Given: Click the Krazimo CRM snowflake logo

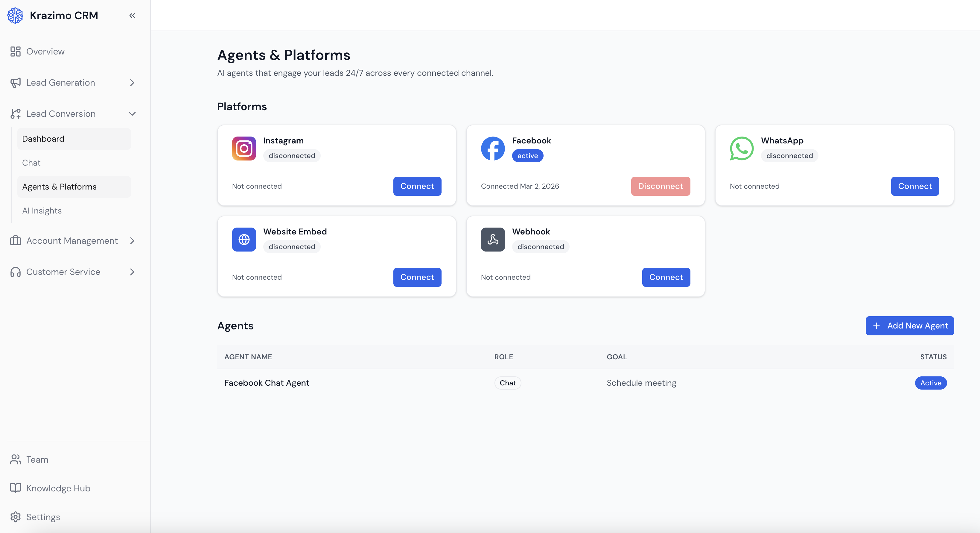Looking at the screenshot, I should (x=15, y=16).
